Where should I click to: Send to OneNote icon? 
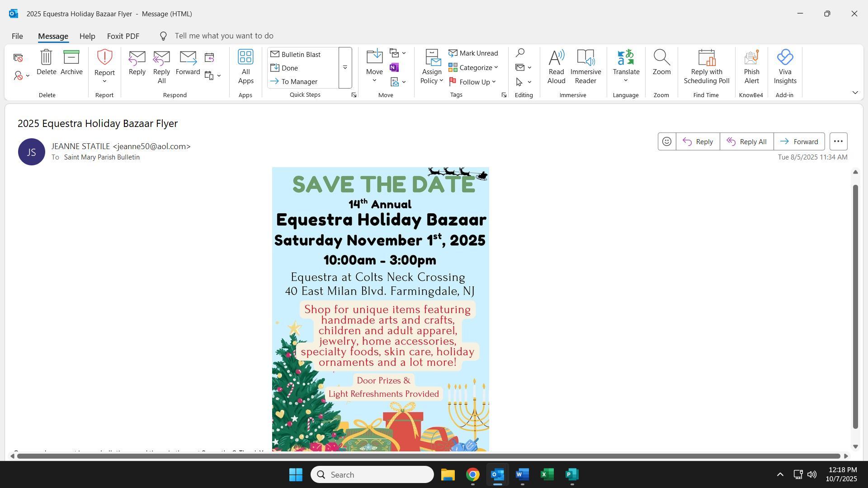(394, 68)
